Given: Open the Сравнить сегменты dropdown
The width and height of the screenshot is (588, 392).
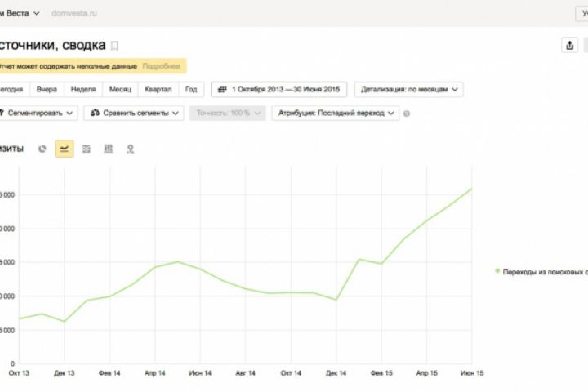Looking at the screenshot, I should (134, 113).
